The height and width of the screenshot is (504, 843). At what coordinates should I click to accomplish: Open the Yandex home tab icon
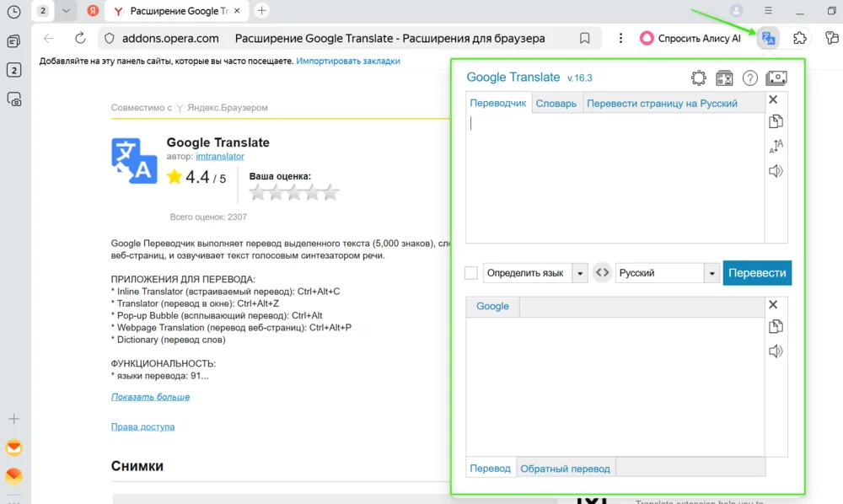pos(93,11)
